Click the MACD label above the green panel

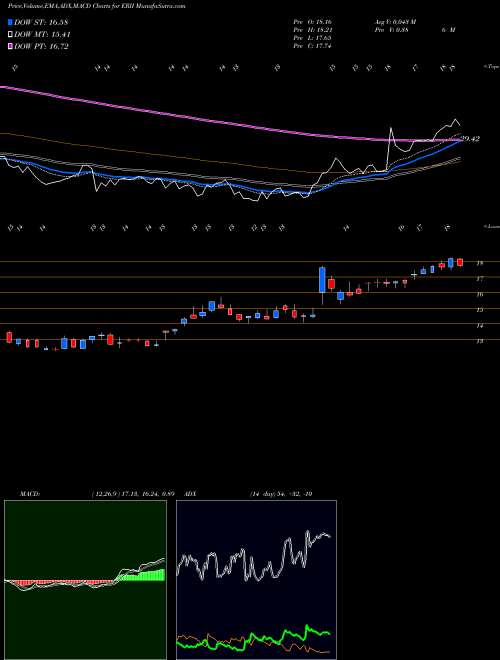click(x=29, y=493)
